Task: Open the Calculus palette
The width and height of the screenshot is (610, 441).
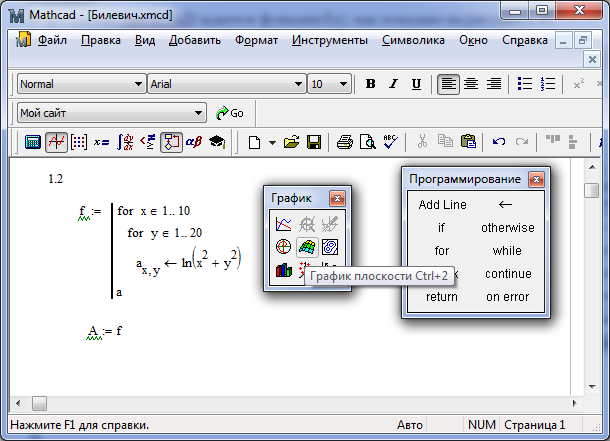Action: tap(125, 142)
